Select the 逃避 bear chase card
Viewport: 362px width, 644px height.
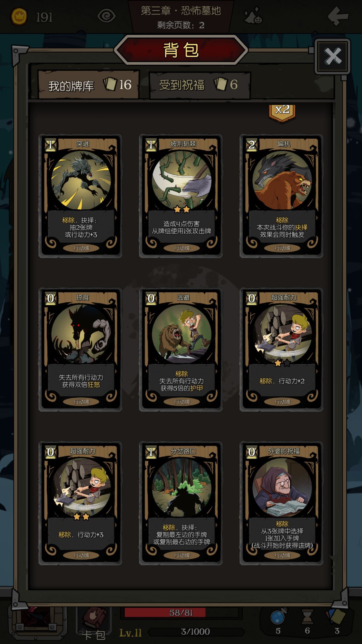coord(181,350)
